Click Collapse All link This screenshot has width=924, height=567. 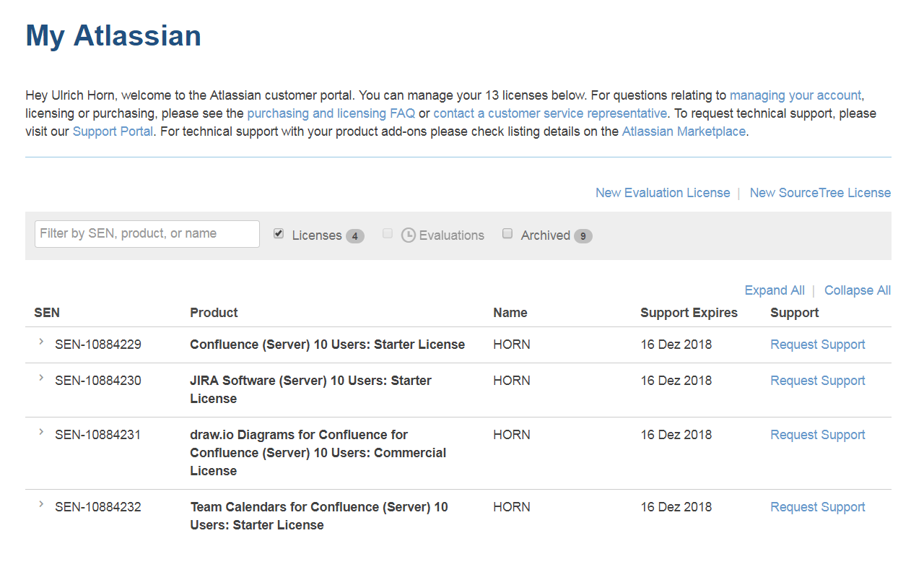point(858,290)
